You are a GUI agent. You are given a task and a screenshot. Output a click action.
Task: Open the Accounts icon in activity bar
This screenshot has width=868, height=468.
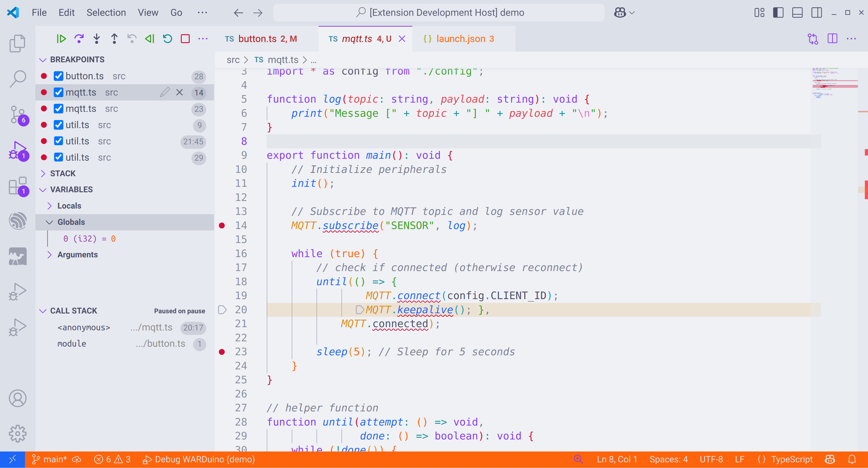tap(17, 398)
